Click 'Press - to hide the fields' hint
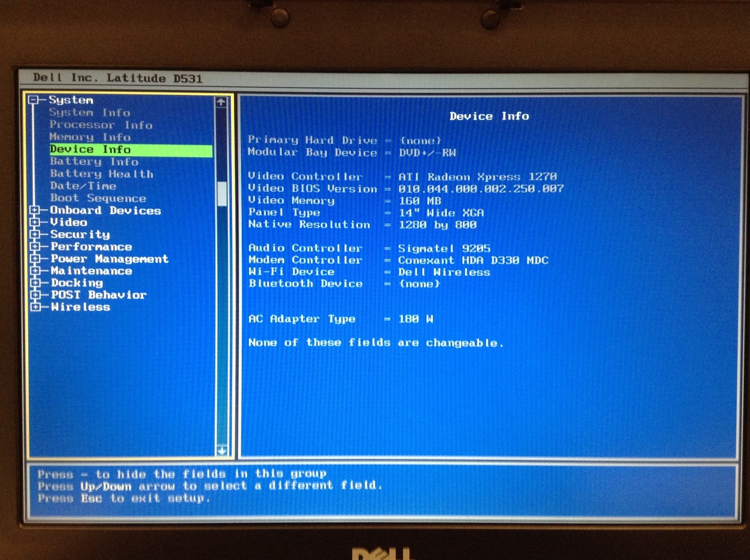 [x=182, y=474]
